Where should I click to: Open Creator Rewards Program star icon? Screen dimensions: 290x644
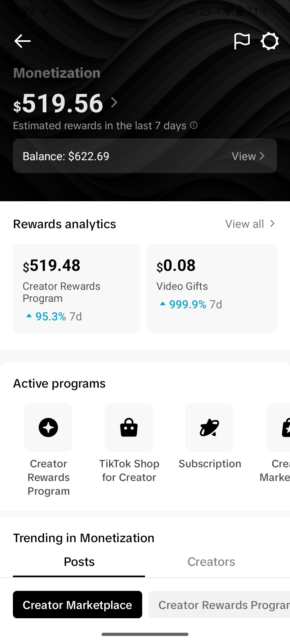click(48, 427)
